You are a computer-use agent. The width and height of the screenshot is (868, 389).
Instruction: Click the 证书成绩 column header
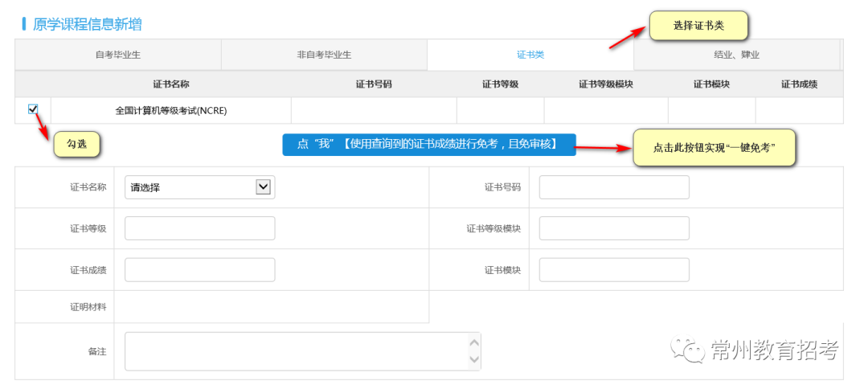pos(800,84)
